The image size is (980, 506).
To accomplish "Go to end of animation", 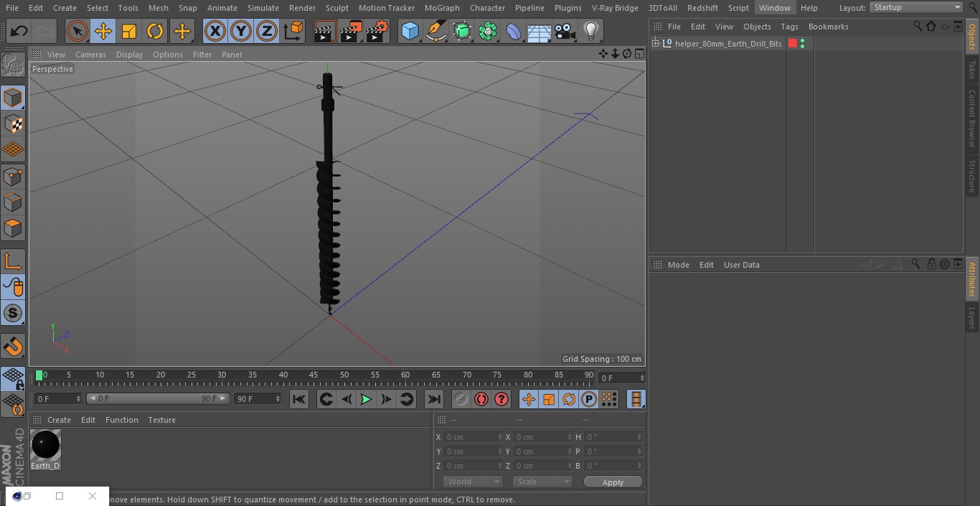I will point(434,399).
